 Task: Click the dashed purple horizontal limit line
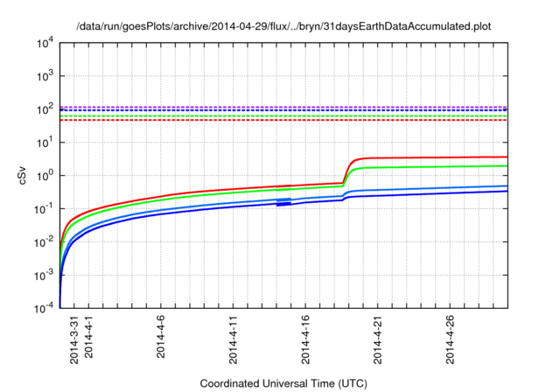pos(283,107)
